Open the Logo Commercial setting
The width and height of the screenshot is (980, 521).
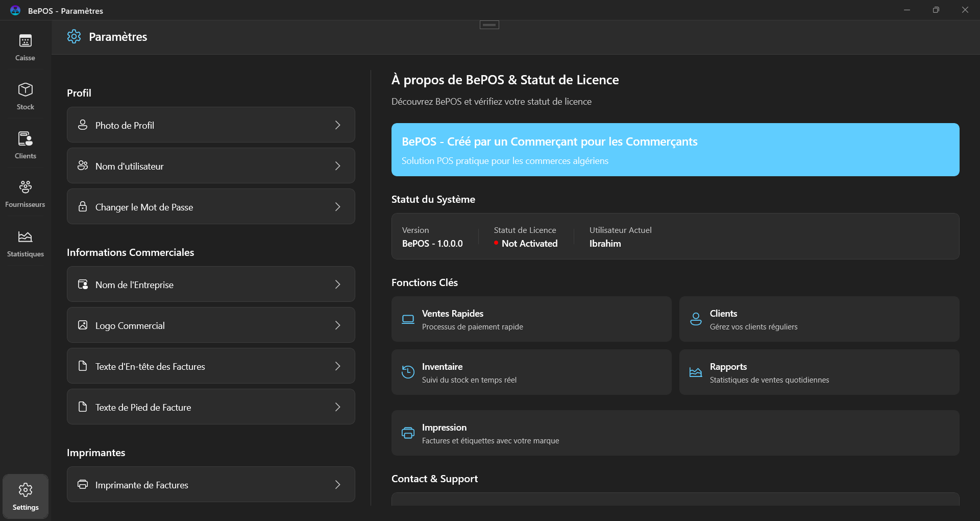pyautogui.click(x=210, y=325)
